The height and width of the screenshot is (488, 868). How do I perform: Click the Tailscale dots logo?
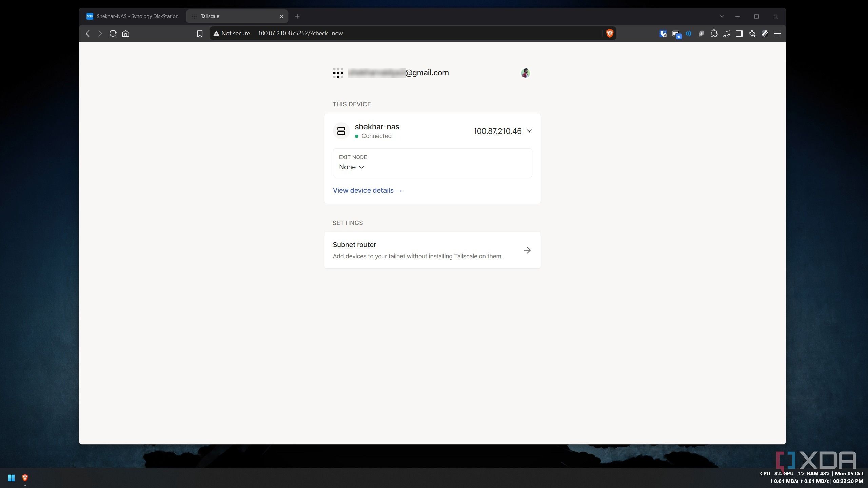coord(338,73)
